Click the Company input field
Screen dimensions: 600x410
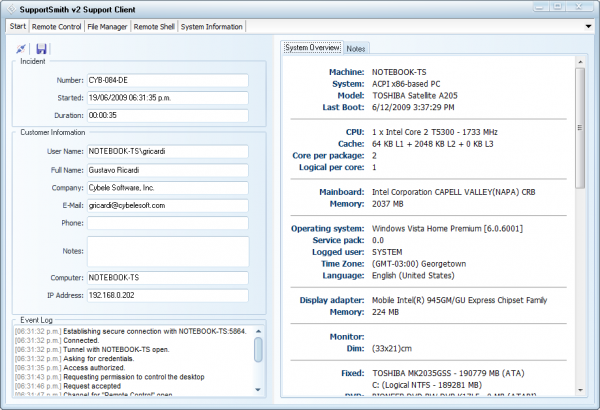point(167,187)
